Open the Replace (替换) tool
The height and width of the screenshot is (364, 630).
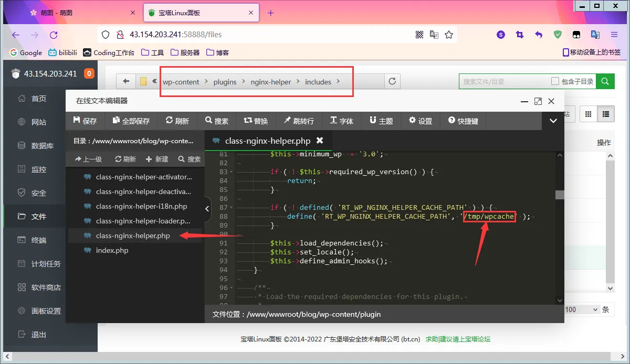tap(256, 121)
